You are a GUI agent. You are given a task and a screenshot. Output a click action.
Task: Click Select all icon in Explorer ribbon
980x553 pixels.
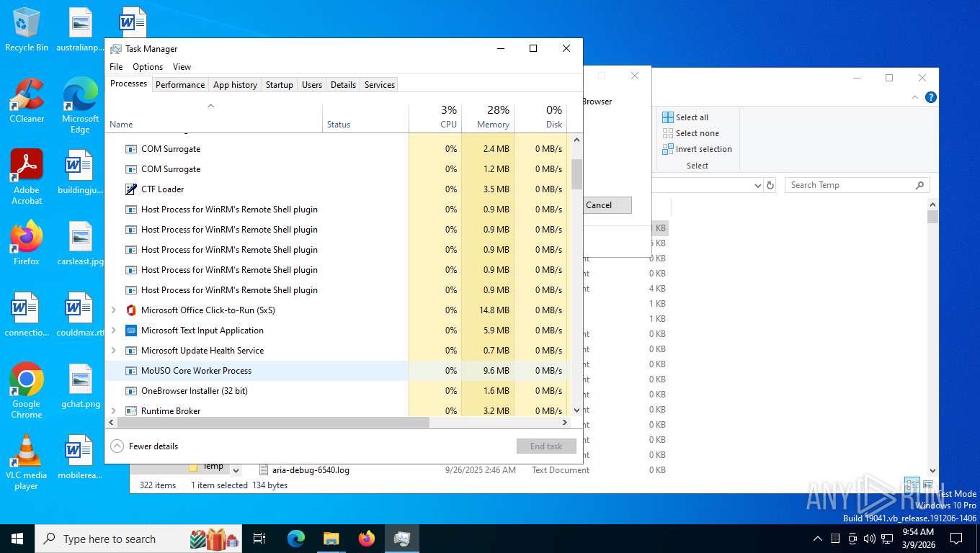[x=668, y=117]
